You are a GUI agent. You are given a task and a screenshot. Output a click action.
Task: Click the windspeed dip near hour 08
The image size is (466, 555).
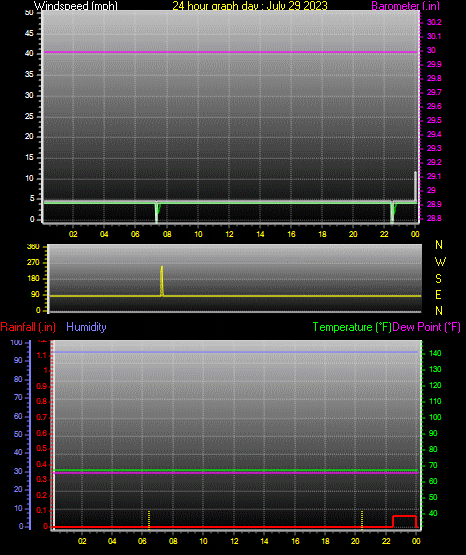(x=157, y=212)
